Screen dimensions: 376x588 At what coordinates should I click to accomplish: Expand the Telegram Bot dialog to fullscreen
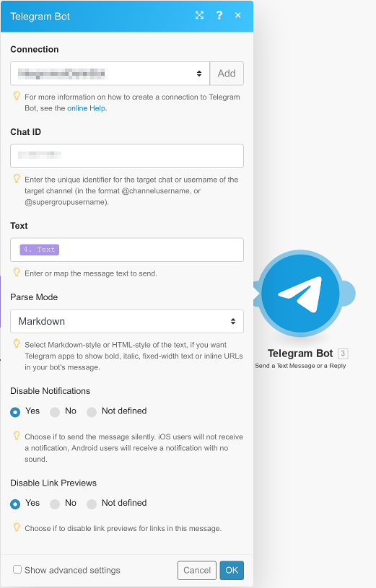click(x=199, y=15)
